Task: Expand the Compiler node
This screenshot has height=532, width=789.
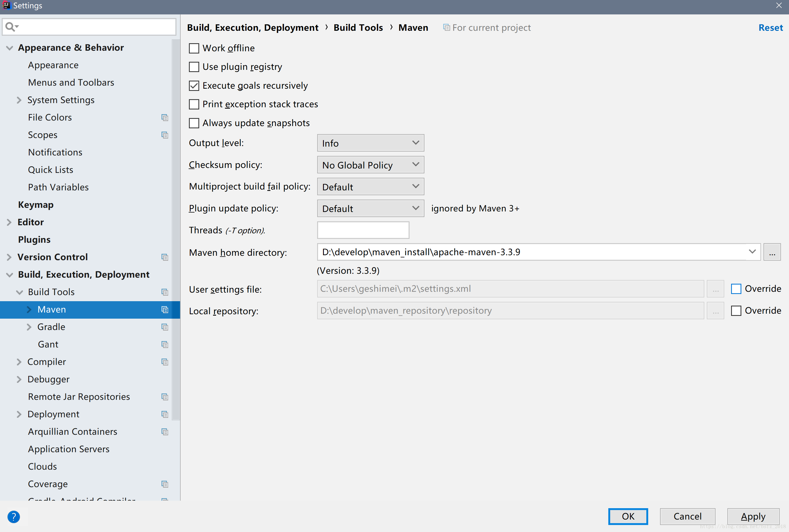Action: [19, 362]
